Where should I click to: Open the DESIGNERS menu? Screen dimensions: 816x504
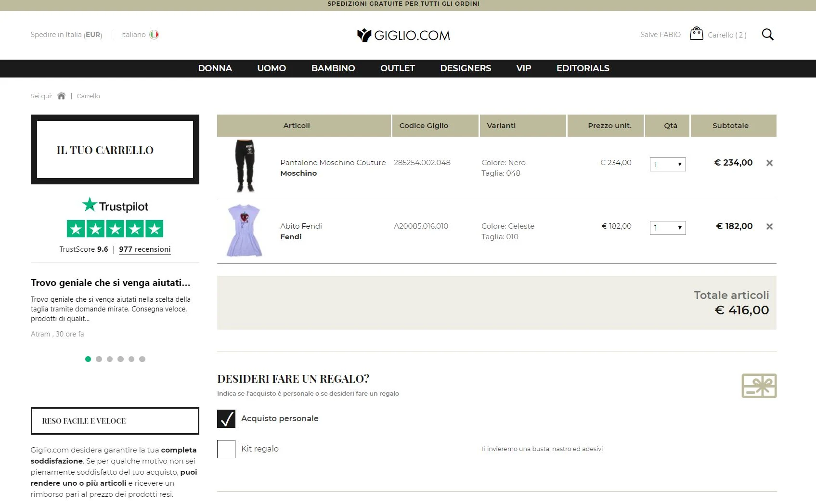(x=466, y=68)
